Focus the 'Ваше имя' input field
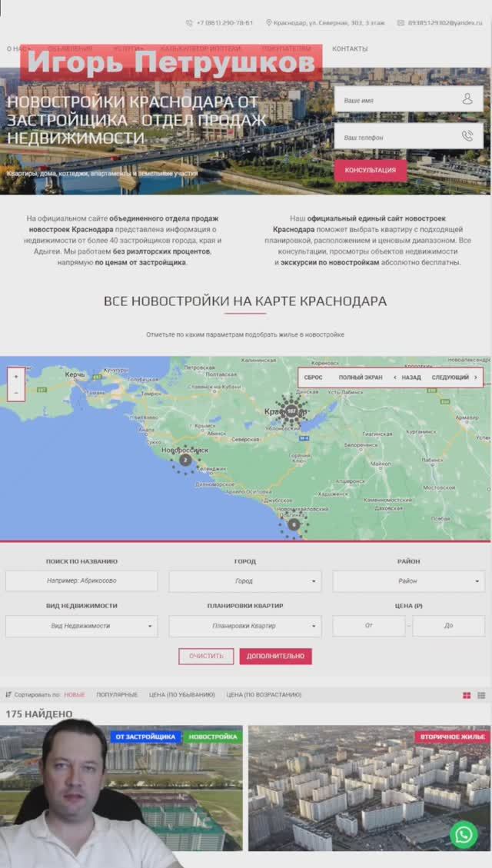 pos(408,100)
